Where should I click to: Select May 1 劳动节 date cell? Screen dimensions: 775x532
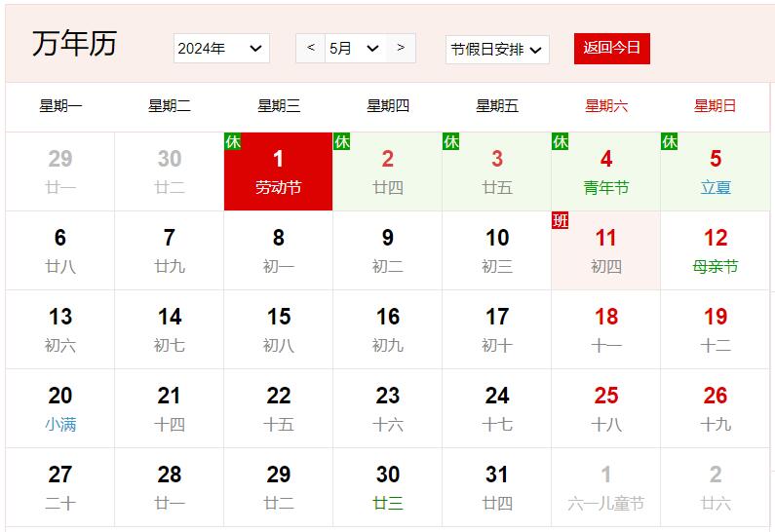[x=278, y=171]
